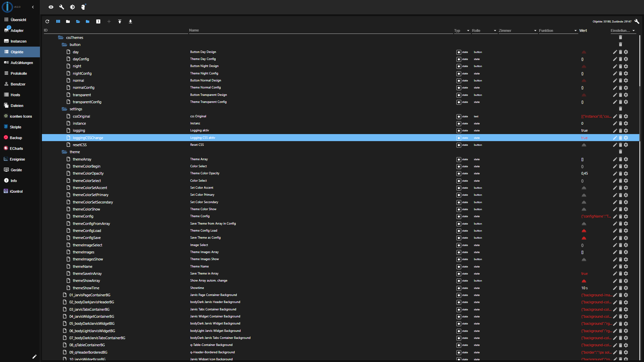Open Adapter in the sidebar

[x=20, y=31]
